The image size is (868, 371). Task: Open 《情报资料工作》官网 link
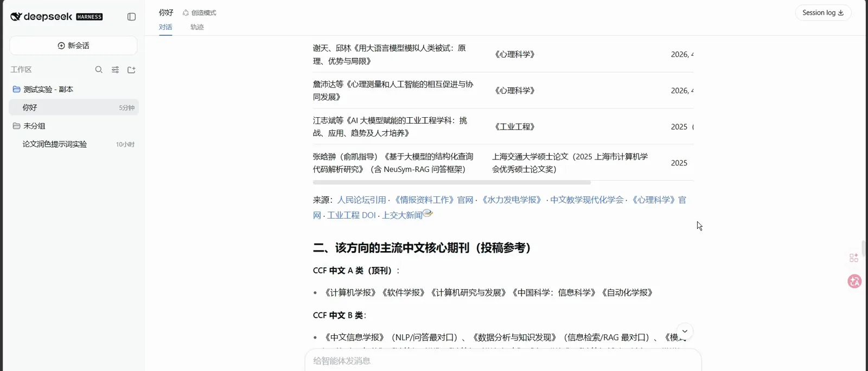433,200
